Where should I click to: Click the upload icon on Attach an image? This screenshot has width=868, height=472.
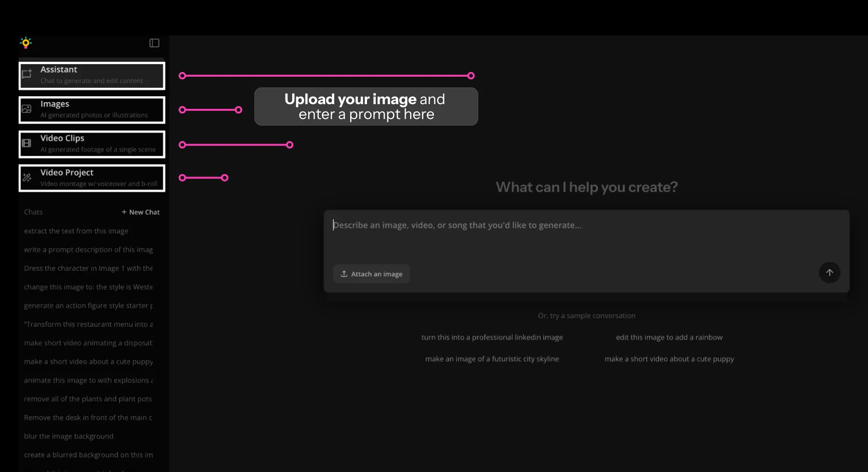point(344,274)
